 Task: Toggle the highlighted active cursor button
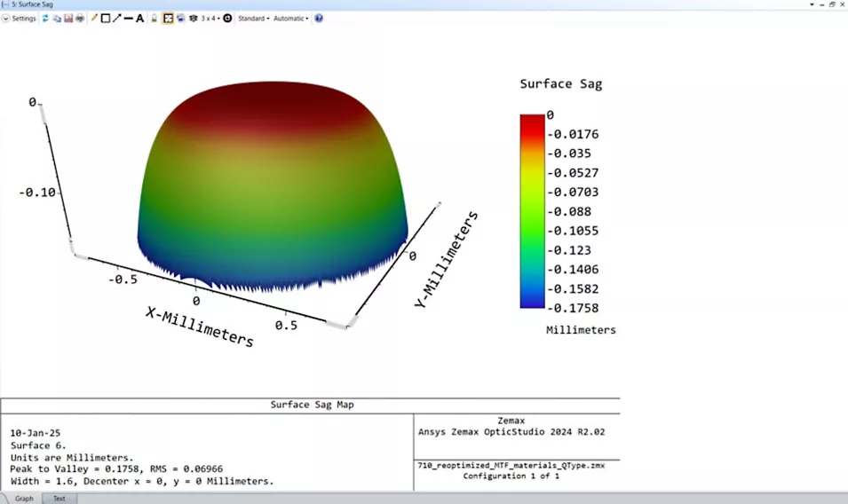click(x=168, y=19)
